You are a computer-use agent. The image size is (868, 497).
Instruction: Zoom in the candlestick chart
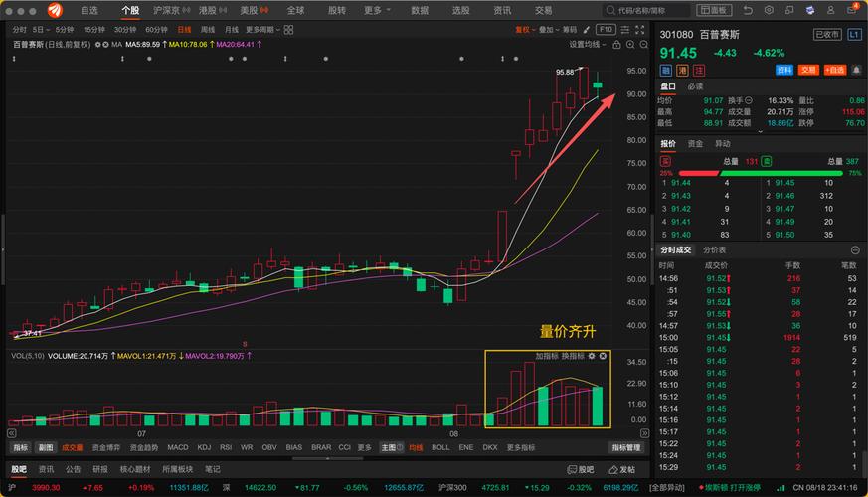(630, 45)
